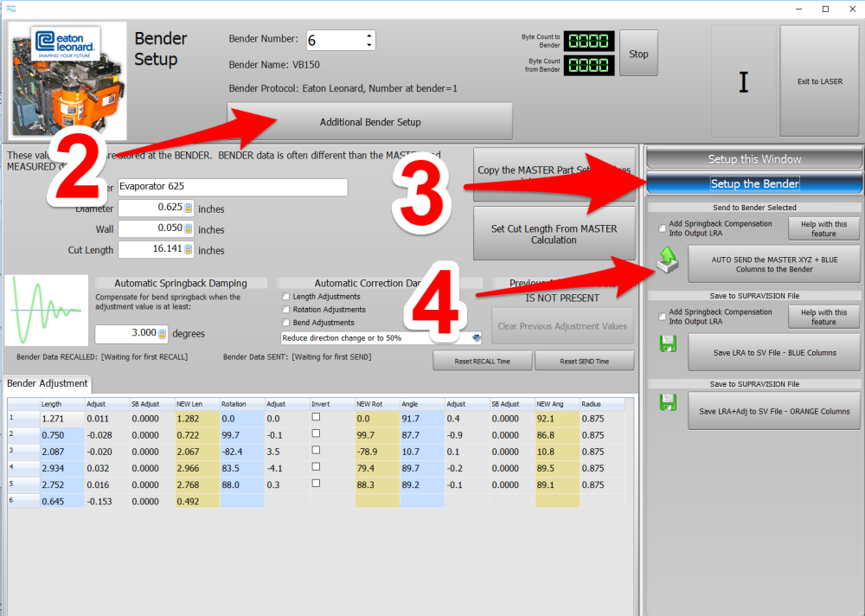Click calculator icon in springback degrees field
865x616 pixels.
(x=162, y=334)
